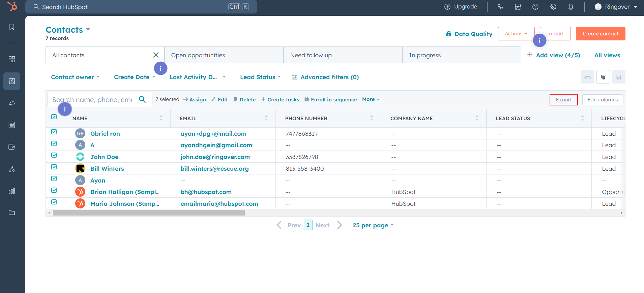Open the Actions dropdown
644x293 pixels.
pos(516,34)
